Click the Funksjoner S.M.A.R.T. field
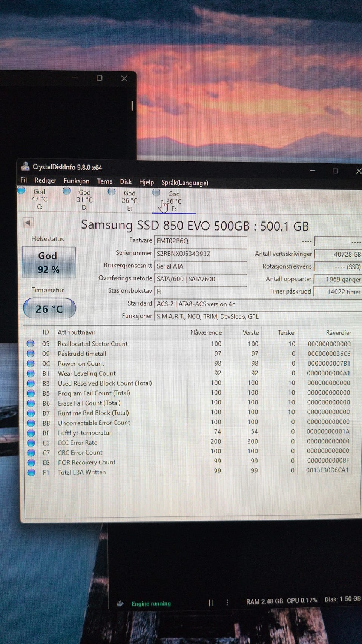The image size is (362, 644). coord(258,316)
